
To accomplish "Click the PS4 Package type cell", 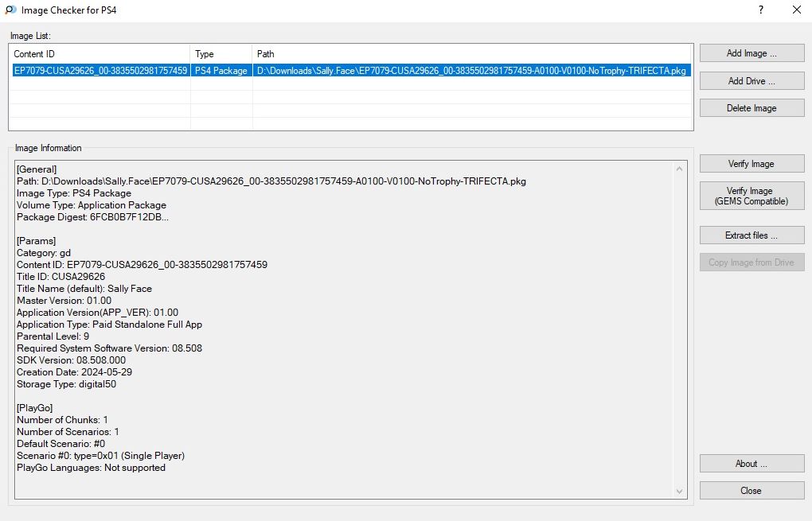I will (221, 71).
